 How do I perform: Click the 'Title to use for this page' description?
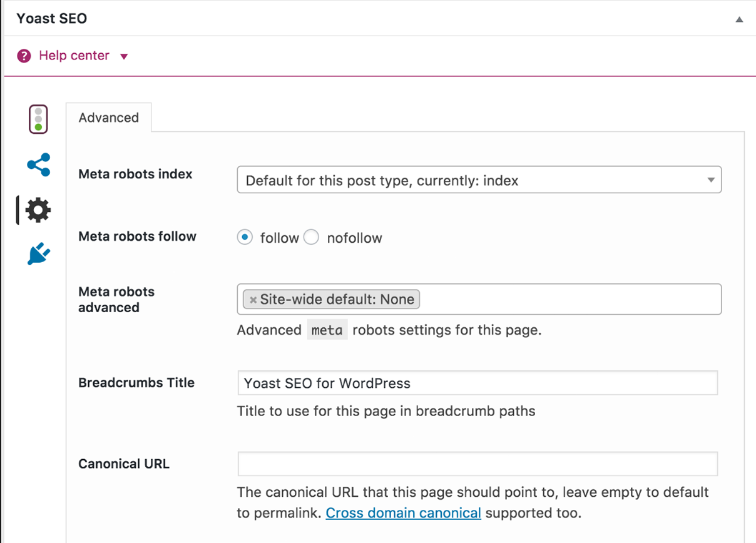tap(386, 412)
